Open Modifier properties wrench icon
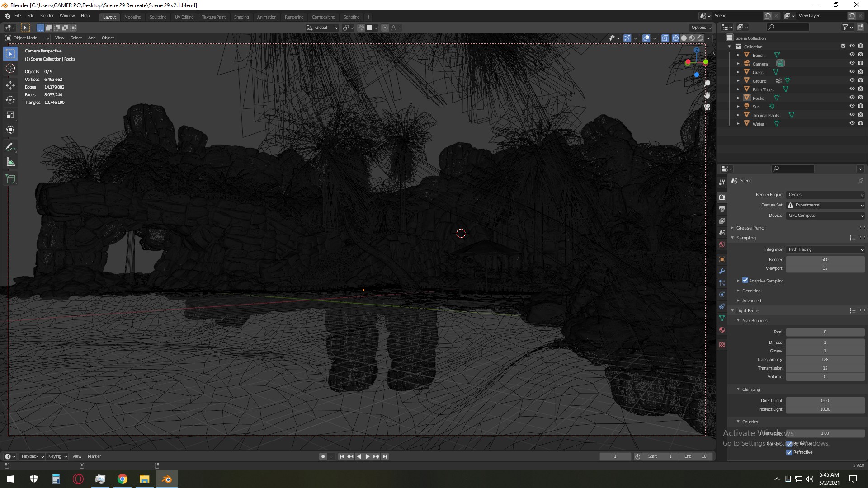The image size is (868, 488). tap(722, 271)
